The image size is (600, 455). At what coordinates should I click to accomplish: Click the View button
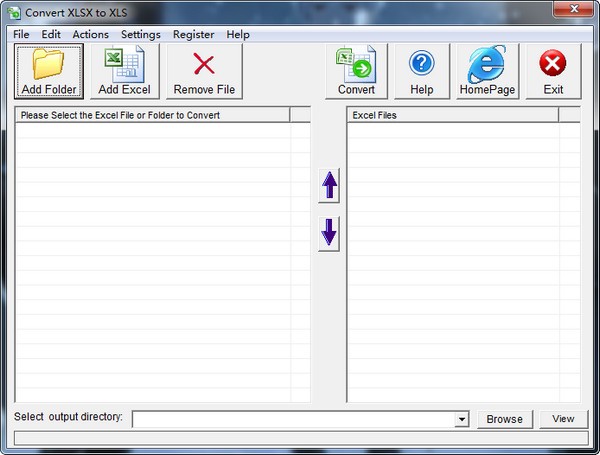[x=563, y=419]
